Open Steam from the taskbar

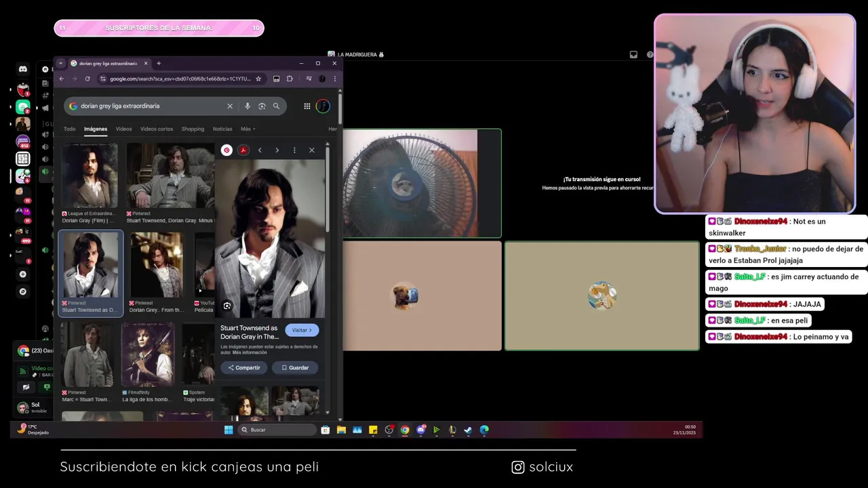point(468,430)
